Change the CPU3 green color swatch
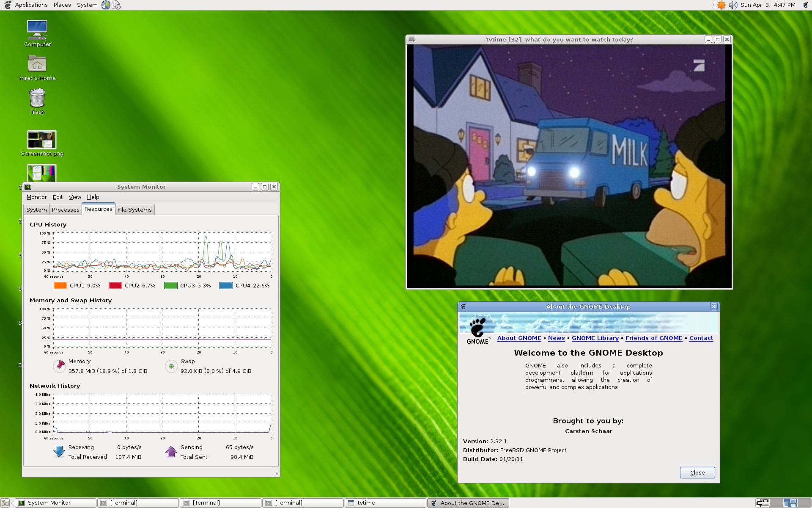 (x=171, y=286)
